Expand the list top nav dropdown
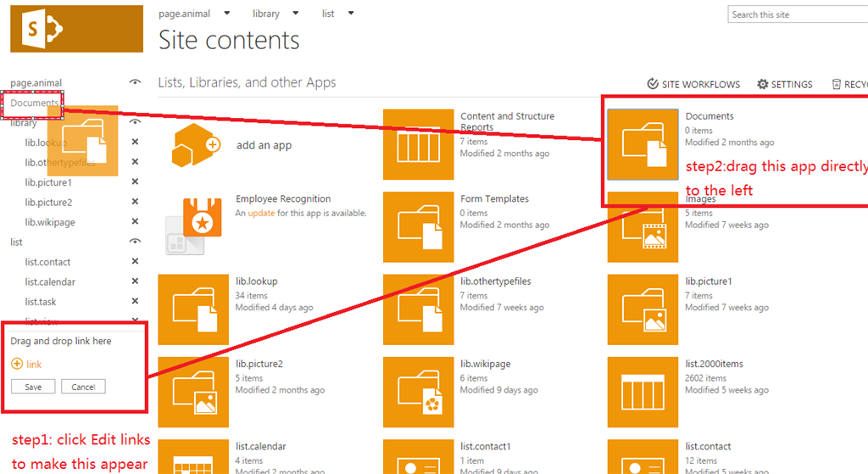868x474 pixels. point(351,14)
